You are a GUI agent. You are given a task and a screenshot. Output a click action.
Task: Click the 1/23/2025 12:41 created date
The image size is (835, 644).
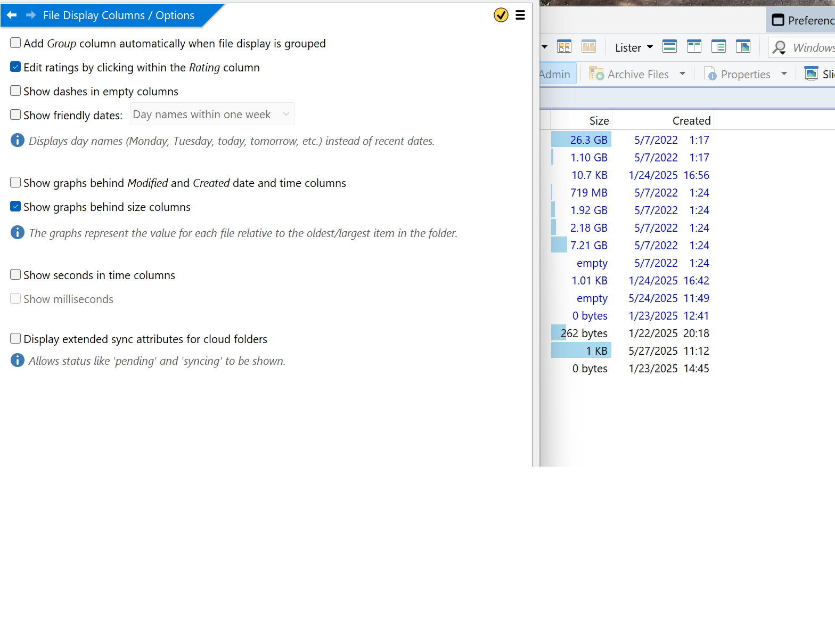point(669,315)
